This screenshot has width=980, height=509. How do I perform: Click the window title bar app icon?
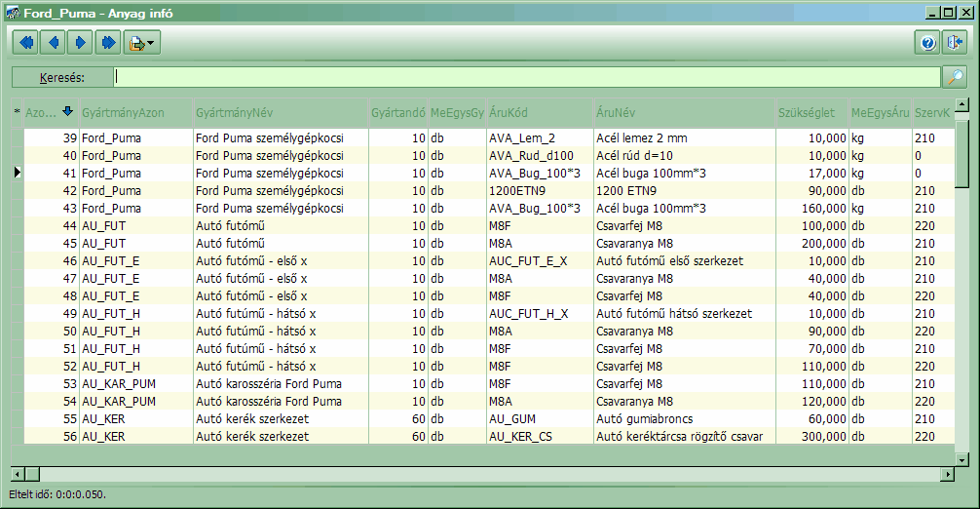click(13, 13)
